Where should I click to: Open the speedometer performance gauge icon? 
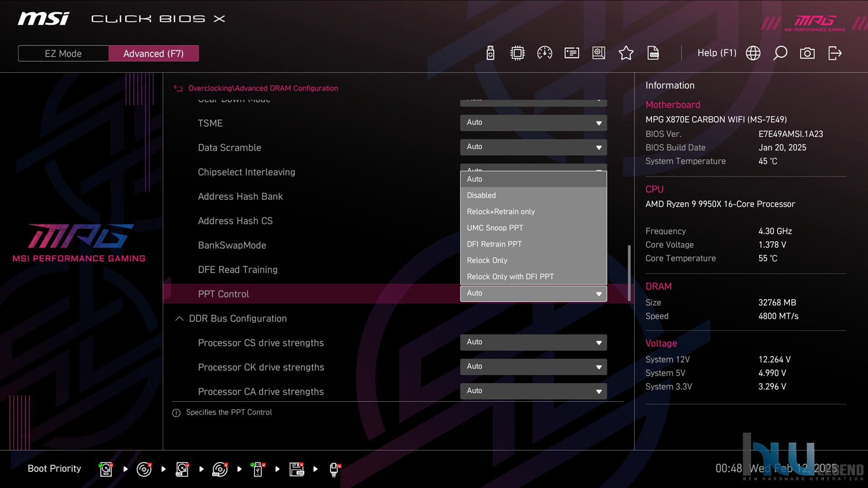pyautogui.click(x=544, y=53)
